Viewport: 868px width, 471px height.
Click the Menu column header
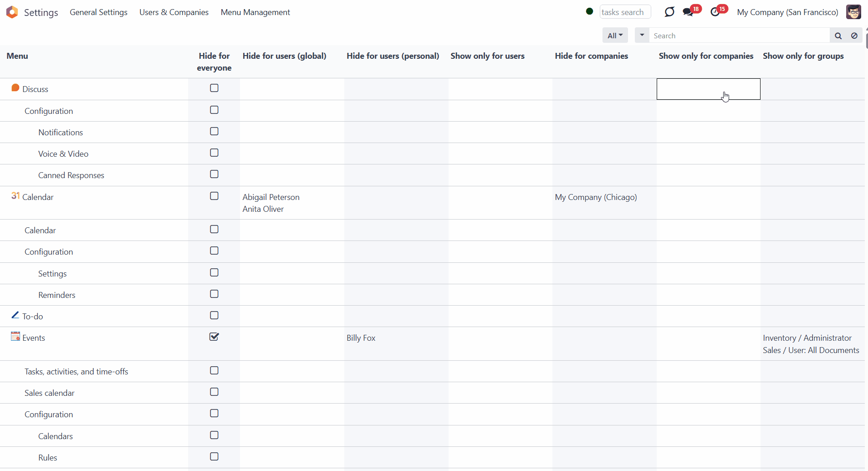click(17, 56)
